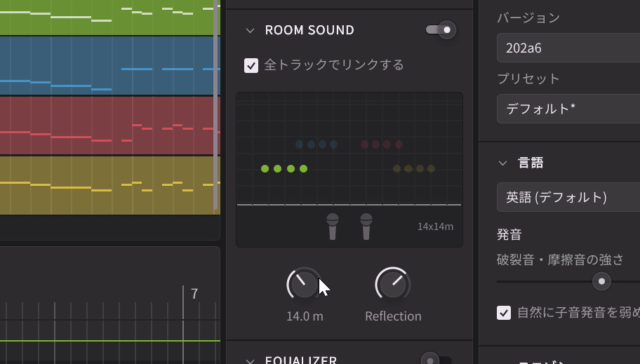Select the leftmost green singer dot

point(265,169)
